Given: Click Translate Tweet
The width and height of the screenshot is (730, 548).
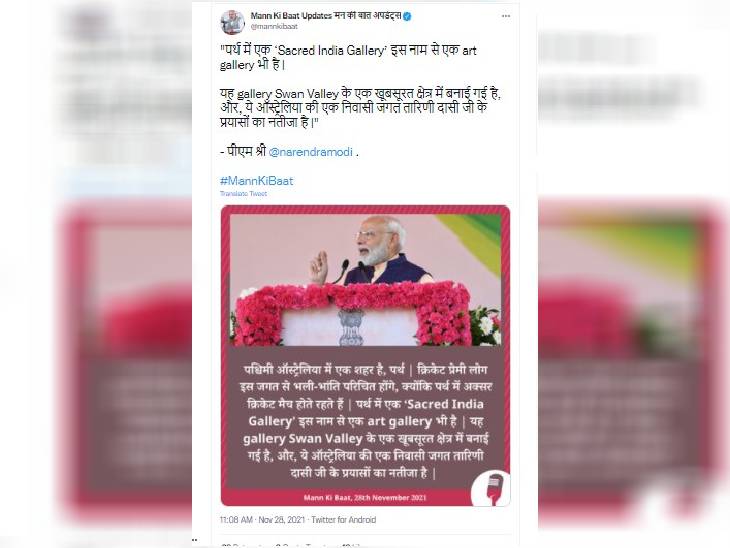Looking at the screenshot, I should [x=243, y=193].
